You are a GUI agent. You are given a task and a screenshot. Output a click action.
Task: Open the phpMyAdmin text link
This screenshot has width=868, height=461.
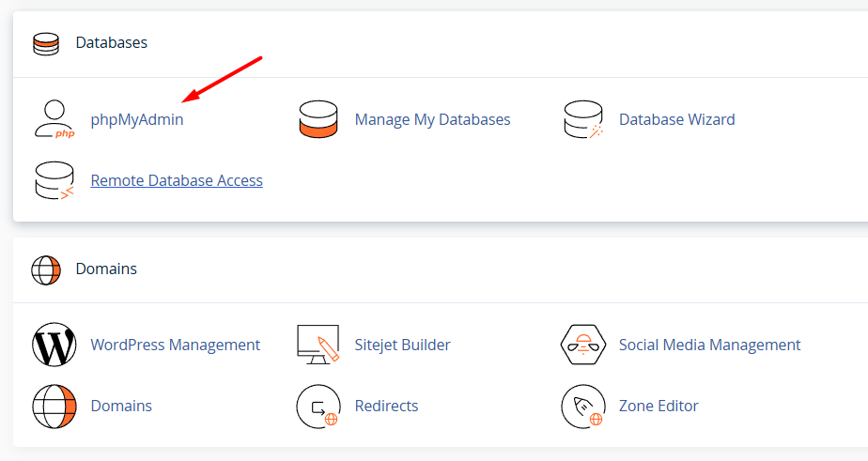137,120
